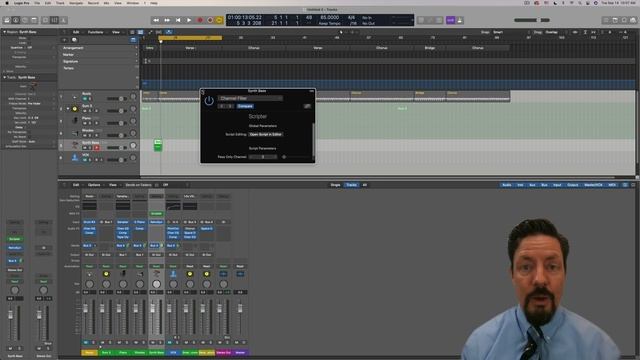Mute the Beats track in track header

(85, 99)
